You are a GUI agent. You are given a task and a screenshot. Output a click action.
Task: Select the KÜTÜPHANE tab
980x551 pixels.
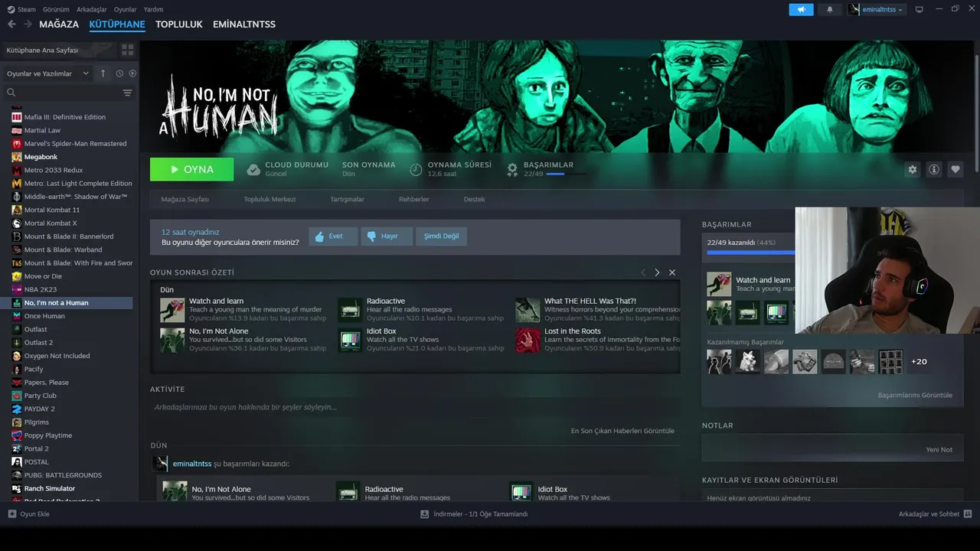click(117, 24)
